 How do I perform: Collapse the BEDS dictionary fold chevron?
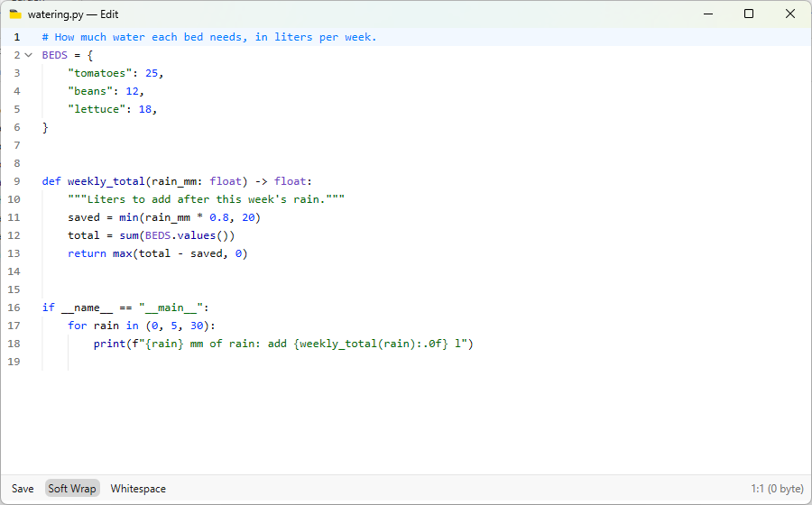pos(29,55)
